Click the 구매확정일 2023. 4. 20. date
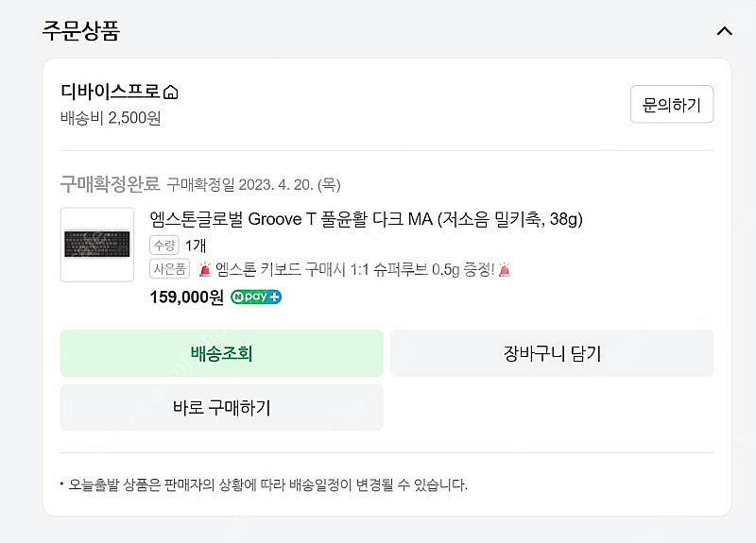The height and width of the screenshot is (543, 756). pyautogui.click(x=253, y=183)
